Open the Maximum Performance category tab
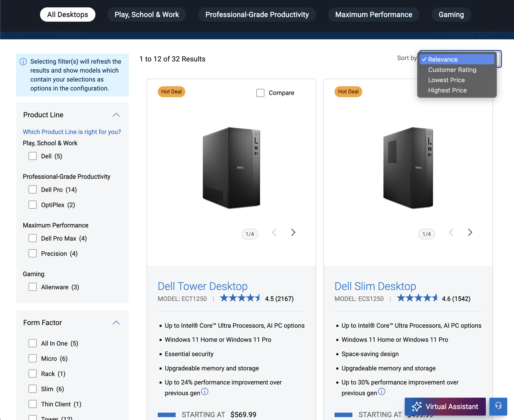The width and height of the screenshot is (514, 420). [x=373, y=14]
